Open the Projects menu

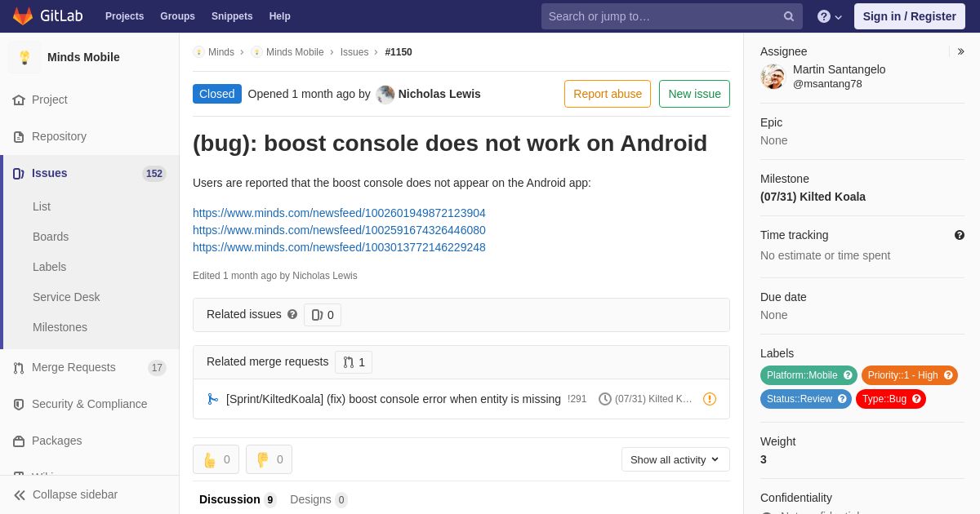[x=124, y=16]
